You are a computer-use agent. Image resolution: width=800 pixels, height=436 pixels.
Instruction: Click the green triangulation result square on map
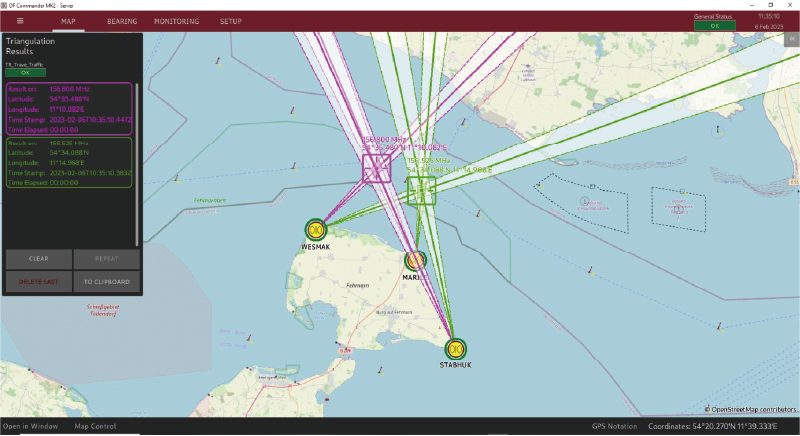[x=421, y=189]
